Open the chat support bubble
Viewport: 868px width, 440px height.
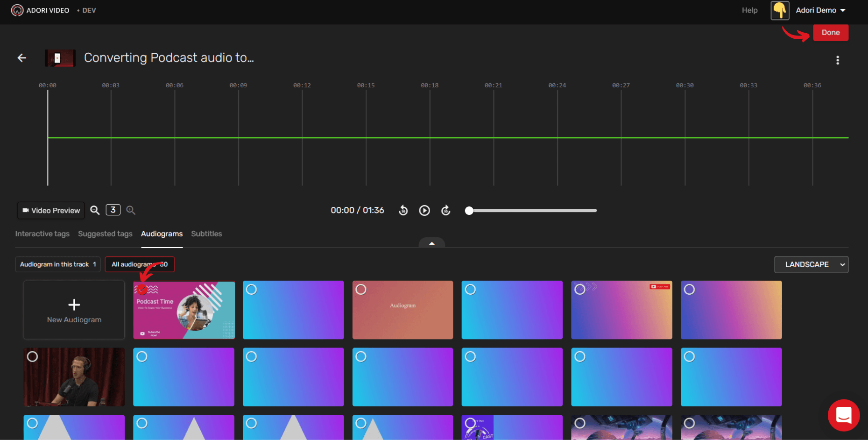(844, 415)
